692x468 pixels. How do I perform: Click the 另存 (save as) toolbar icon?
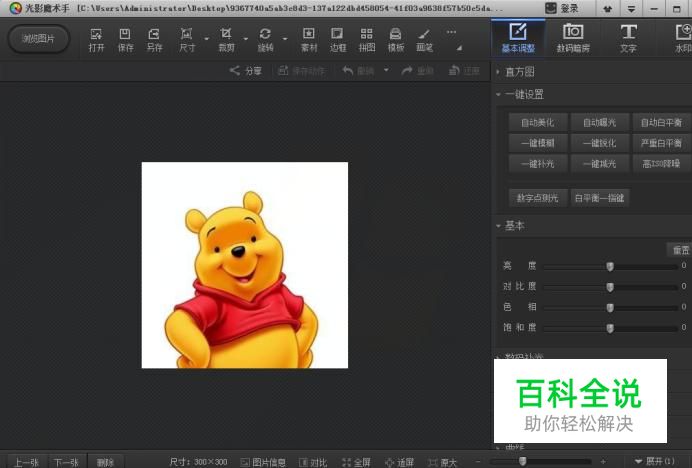(154, 40)
